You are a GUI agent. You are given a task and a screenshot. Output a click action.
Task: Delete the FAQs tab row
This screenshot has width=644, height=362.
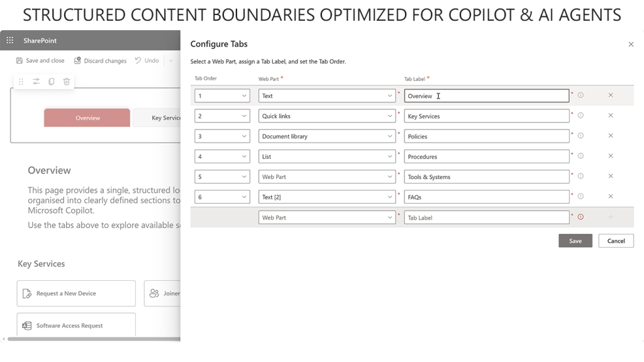tap(611, 197)
